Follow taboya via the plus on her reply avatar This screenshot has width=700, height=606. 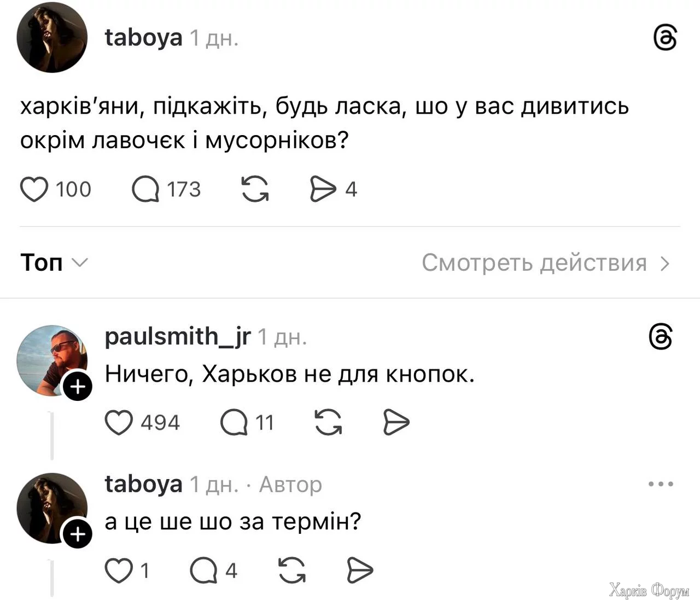point(77,534)
